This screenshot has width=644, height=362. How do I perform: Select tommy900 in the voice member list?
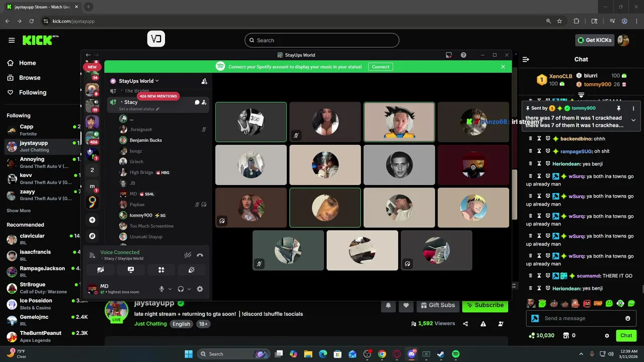coord(140,215)
